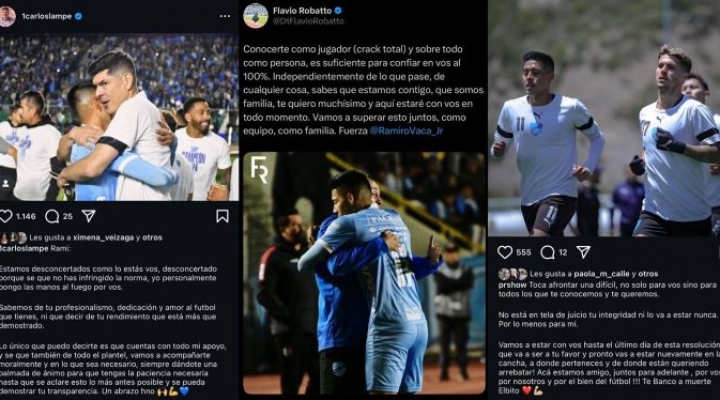Open the three-dot options menu

point(225,16)
